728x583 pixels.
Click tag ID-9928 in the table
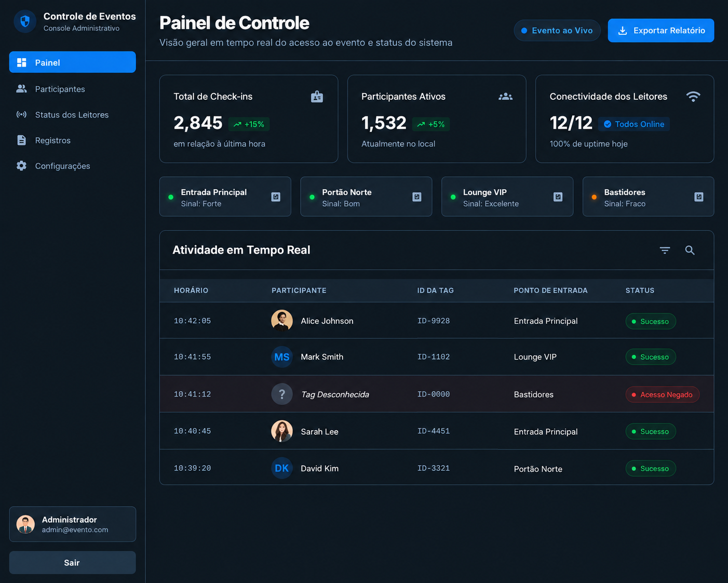click(x=434, y=321)
